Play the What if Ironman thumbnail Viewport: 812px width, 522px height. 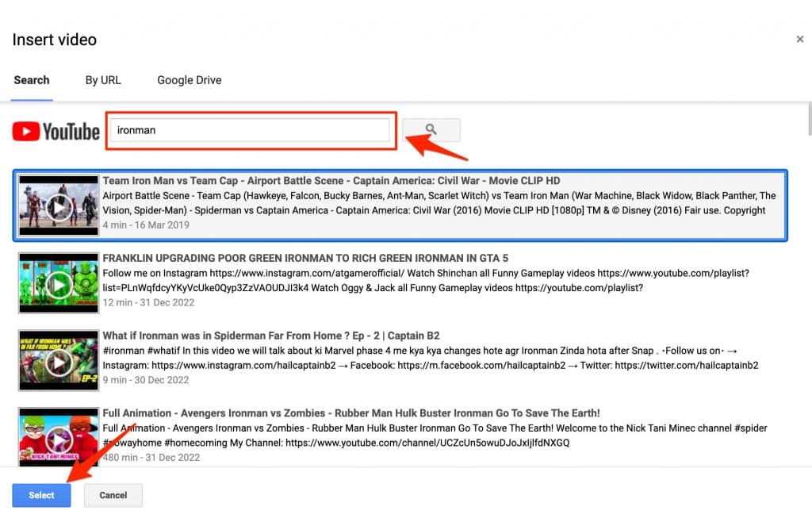[x=59, y=360]
